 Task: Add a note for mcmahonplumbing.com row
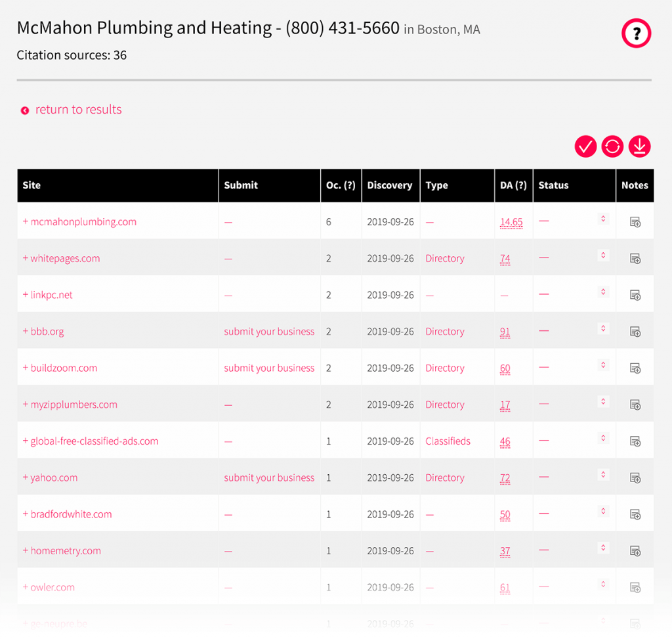coord(635,223)
